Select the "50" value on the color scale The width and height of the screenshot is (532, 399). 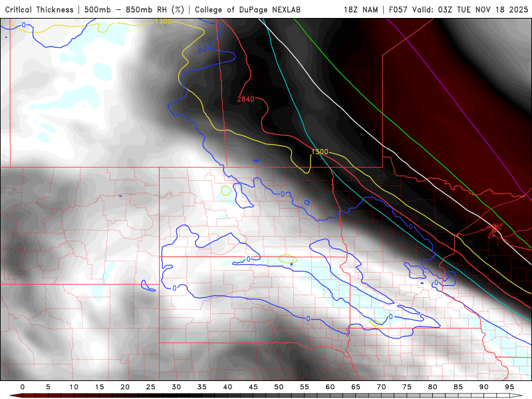[279, 387]
